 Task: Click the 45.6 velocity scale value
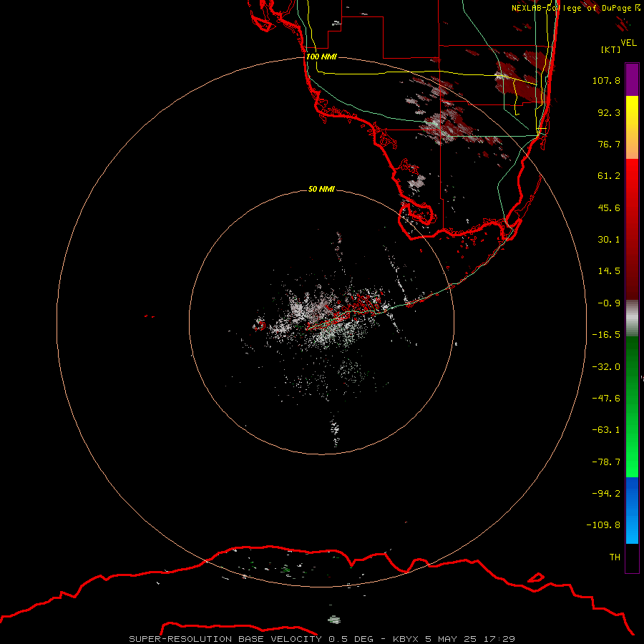tap(609, 208)
